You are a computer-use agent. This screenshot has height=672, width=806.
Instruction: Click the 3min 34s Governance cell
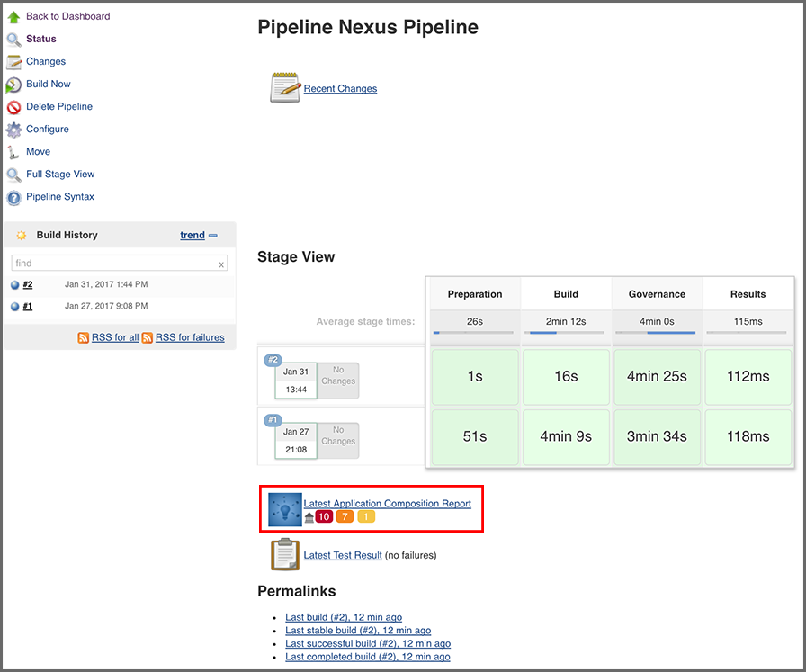pyautogui.click(x=657, y=437)
